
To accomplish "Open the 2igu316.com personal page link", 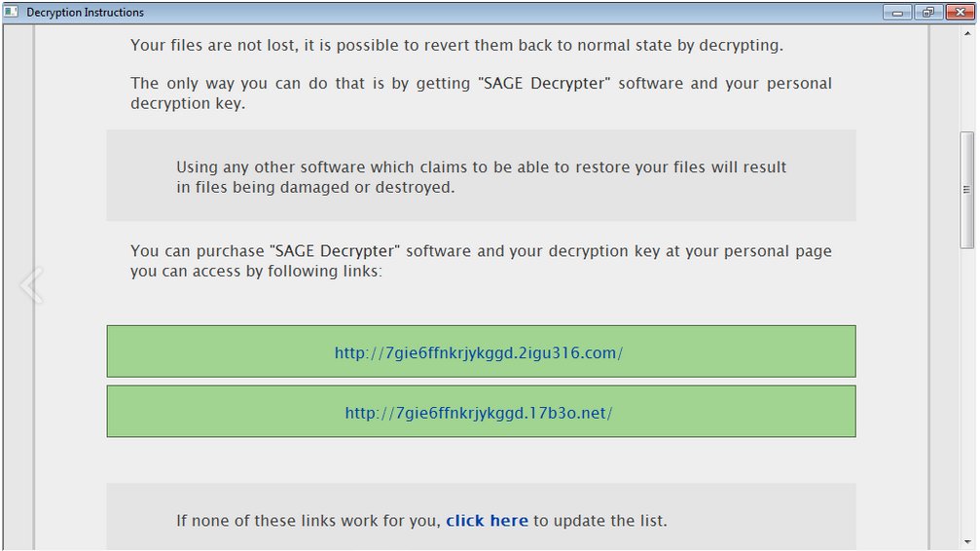I will click(479, 352).
